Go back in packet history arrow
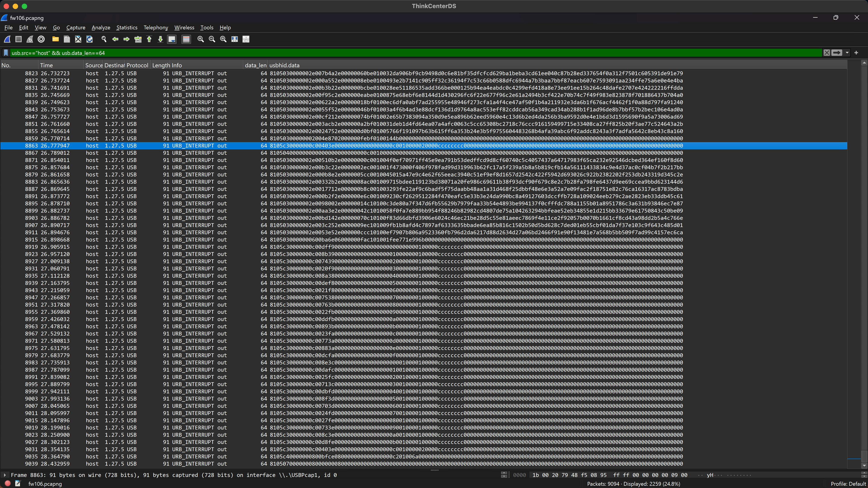 pos(115,39)
